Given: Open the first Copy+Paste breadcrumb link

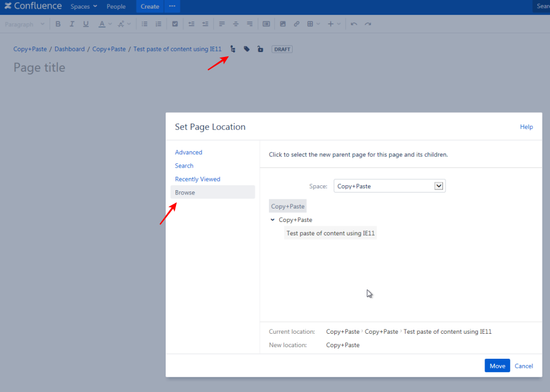Looking at the screenshot, I should tap(30, 49).
